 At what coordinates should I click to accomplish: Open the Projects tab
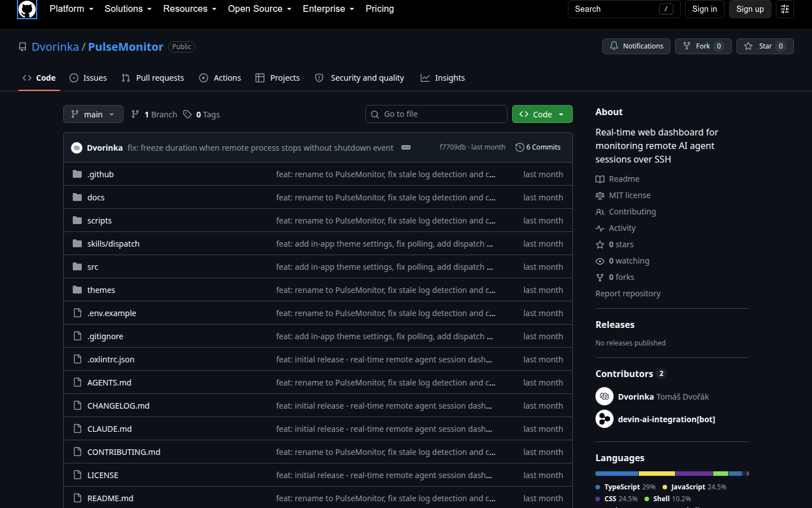pos(277,78)
